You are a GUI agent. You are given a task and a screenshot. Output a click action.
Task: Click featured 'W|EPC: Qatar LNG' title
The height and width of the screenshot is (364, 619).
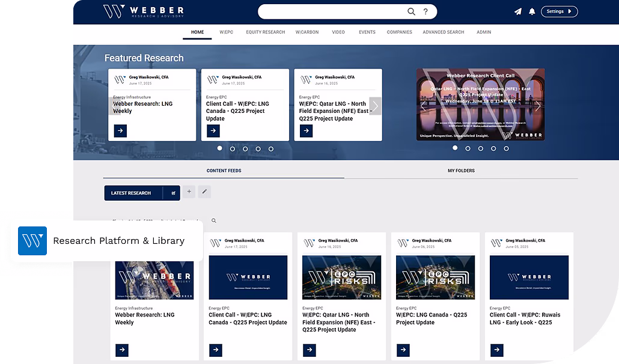(335, 111)
